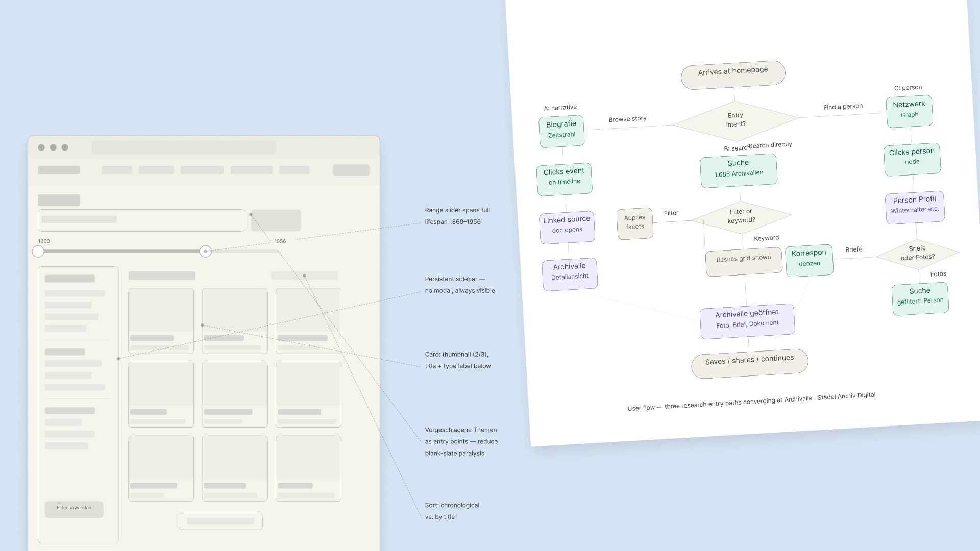980x551 pixels.
Task: Click the "Entry intent?" decision diamond
Action: pos(735,119)
